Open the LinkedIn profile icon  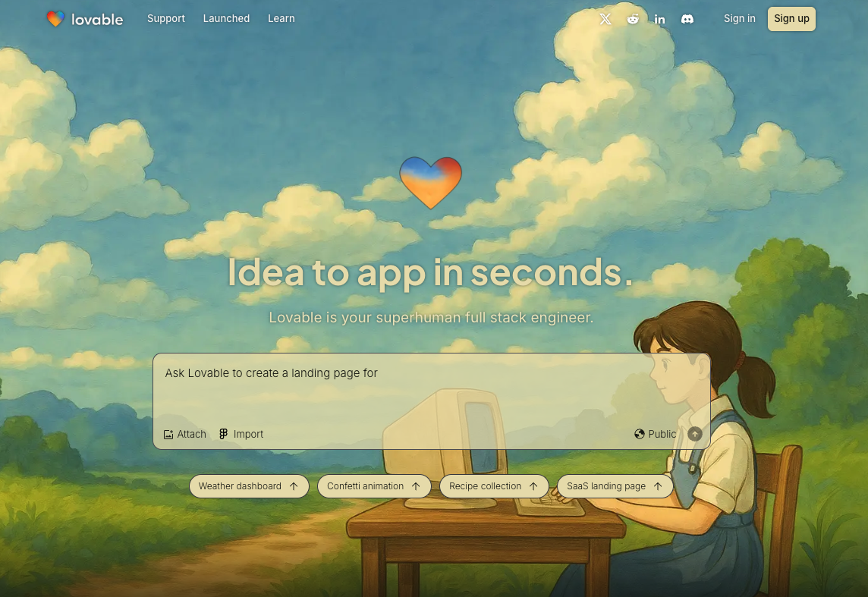pyautogui.click(x=660, y=20)
